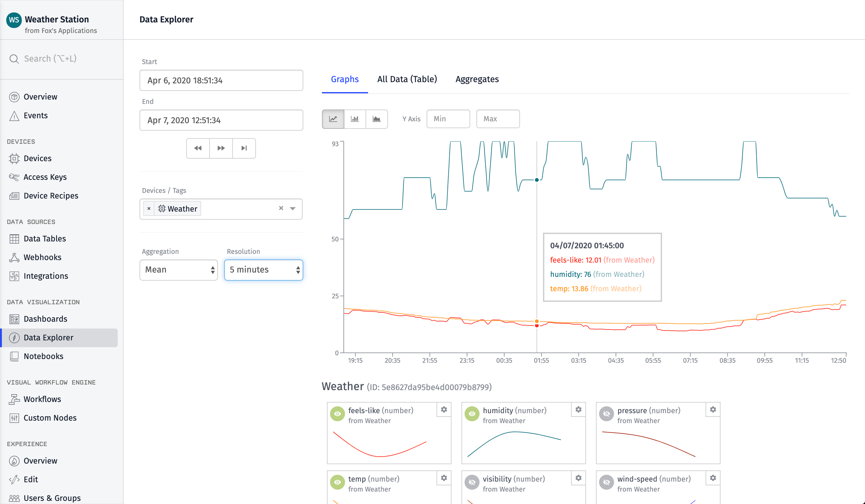Click the feels-like sparkline thumbnail
Image resolution: width=865 pixels, height=504 pixels.
380,444
